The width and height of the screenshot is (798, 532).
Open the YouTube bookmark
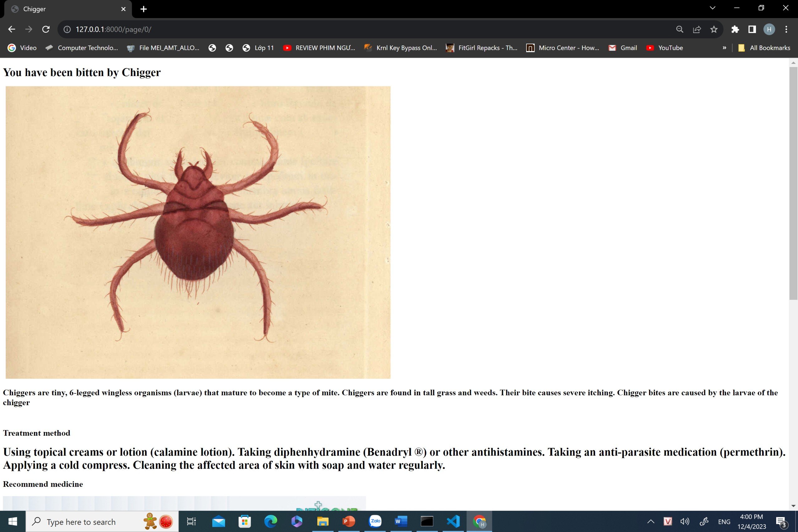click(665, 48)
